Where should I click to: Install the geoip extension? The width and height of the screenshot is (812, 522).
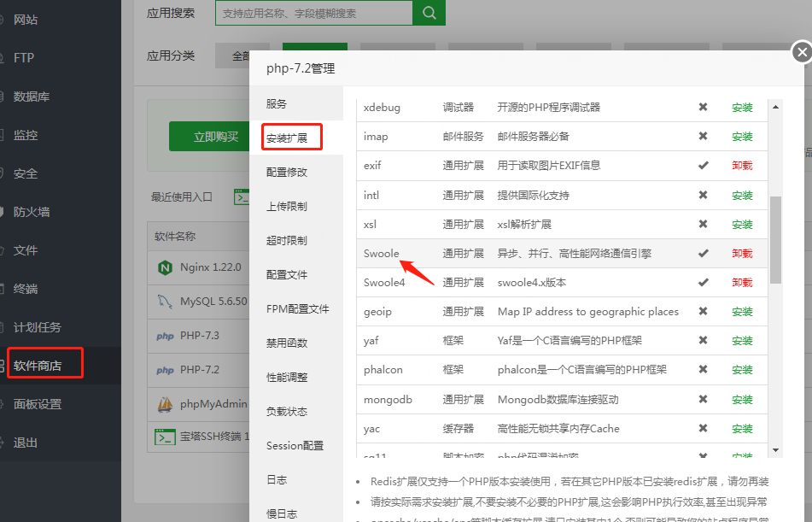(742, 312)
